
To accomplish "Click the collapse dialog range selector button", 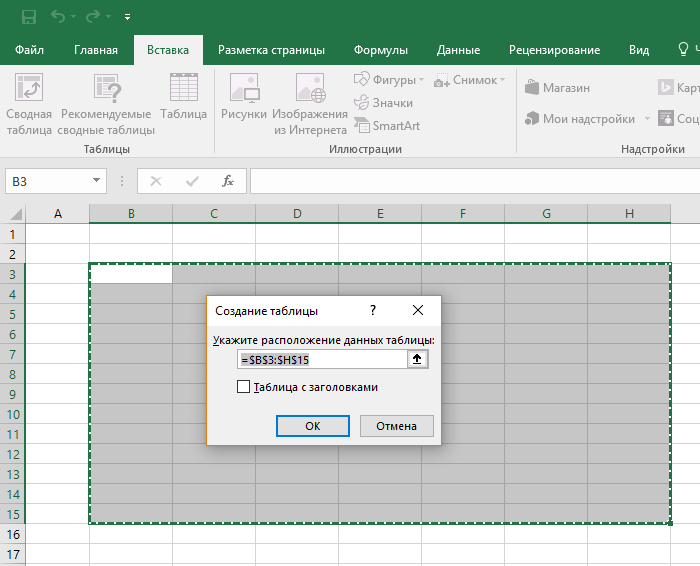I will [x=417, y=359].
